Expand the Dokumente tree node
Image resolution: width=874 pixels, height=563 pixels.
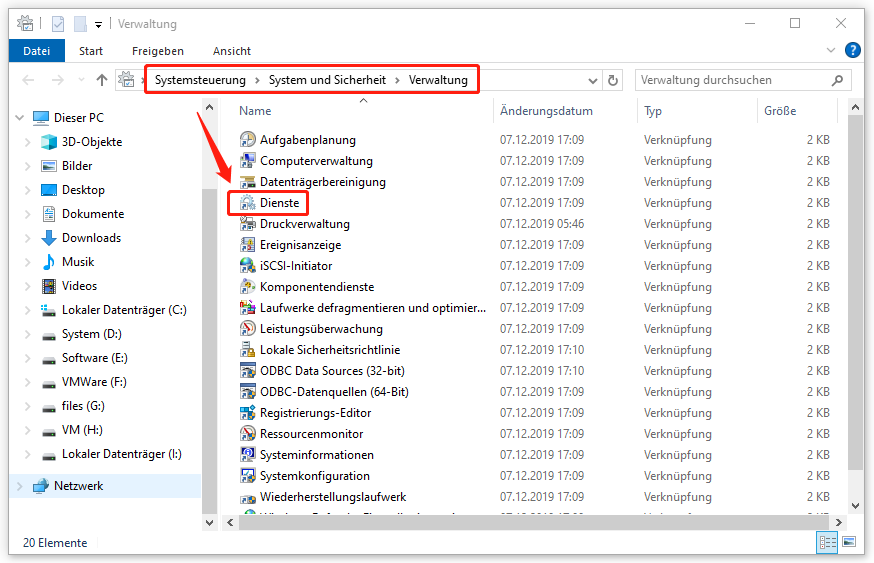(27, 214)
